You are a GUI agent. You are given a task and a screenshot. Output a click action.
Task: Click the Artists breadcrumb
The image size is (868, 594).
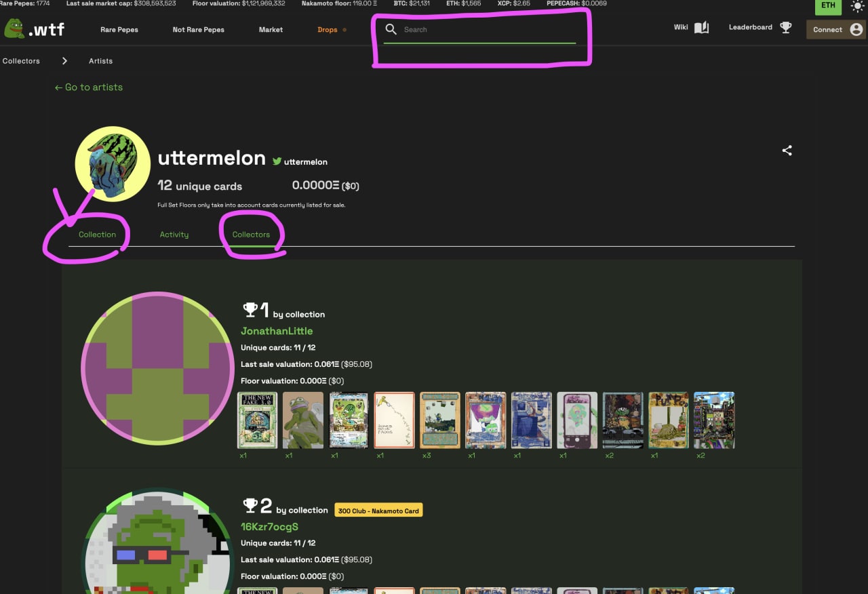pos(100,61)
